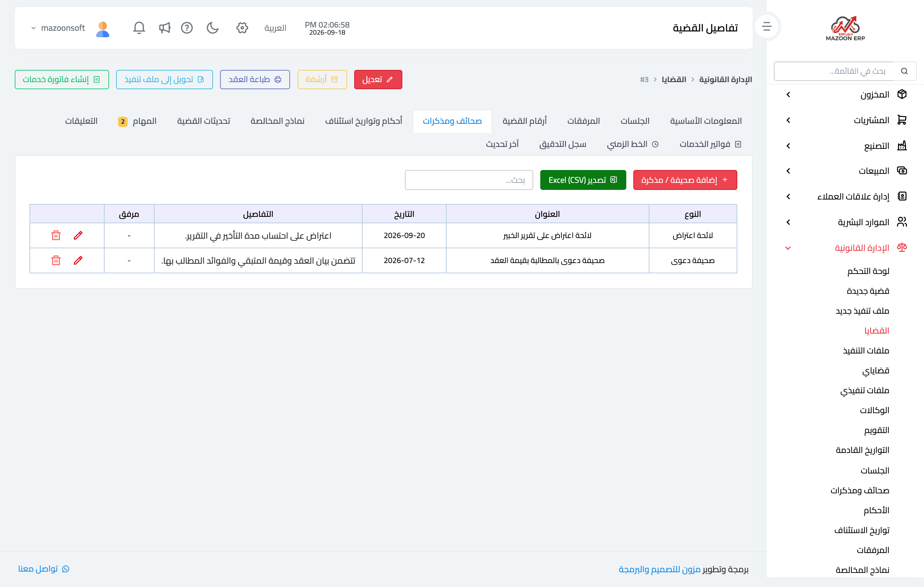Switch to التعليقات tab
This screenshot has height=587, width=924.
click(81, 121)
